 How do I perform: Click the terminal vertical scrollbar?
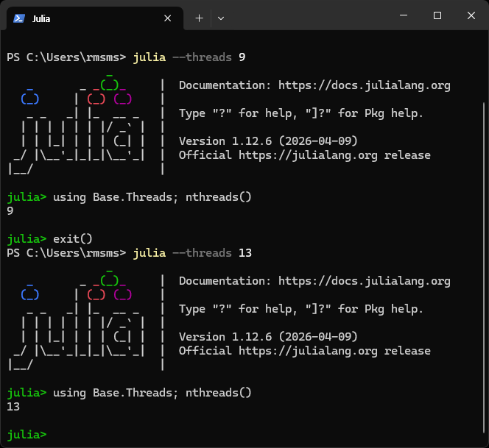484,267
